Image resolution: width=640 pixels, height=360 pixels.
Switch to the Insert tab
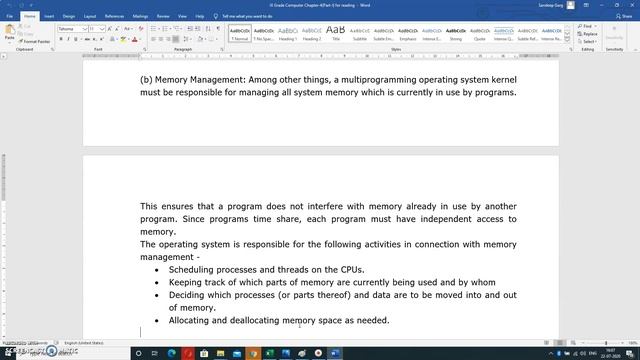pos(49,16)
